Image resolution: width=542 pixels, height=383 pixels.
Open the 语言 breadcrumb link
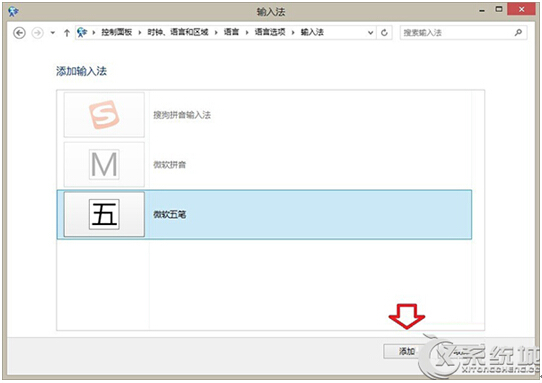[x=231, y=32]
